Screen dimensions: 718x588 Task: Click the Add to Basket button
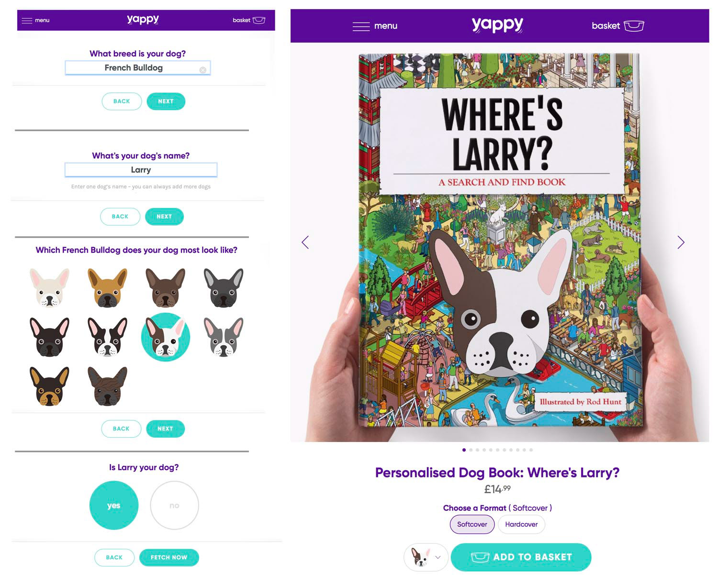pyautogui.click(x=521, y=557)
